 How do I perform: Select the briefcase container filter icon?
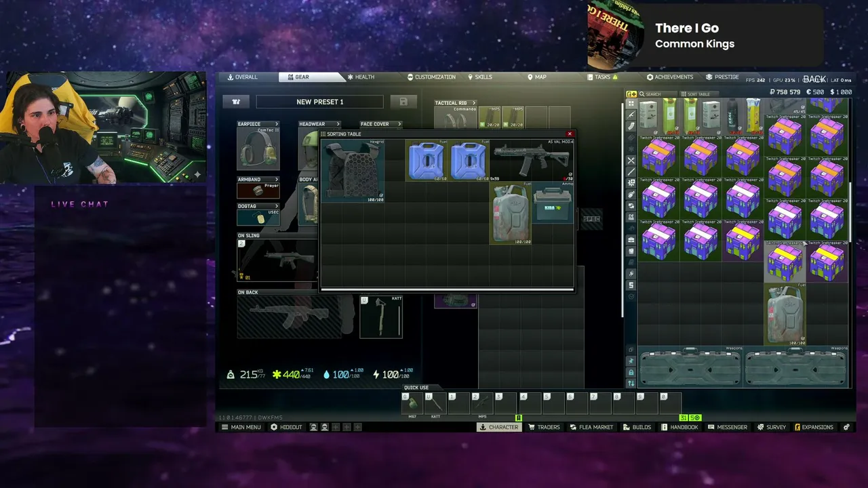[x=631, y=240]
